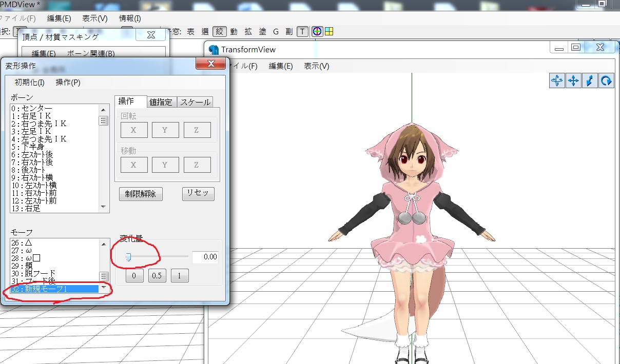Click the movement X button
The image size is (620, 364).
(x=134, y=165)
